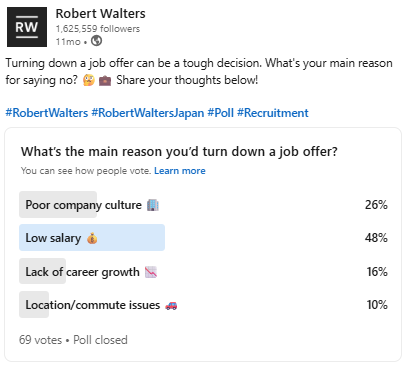Click the thinking face emoji
The image size is (406, 367).
coord(89,80)
